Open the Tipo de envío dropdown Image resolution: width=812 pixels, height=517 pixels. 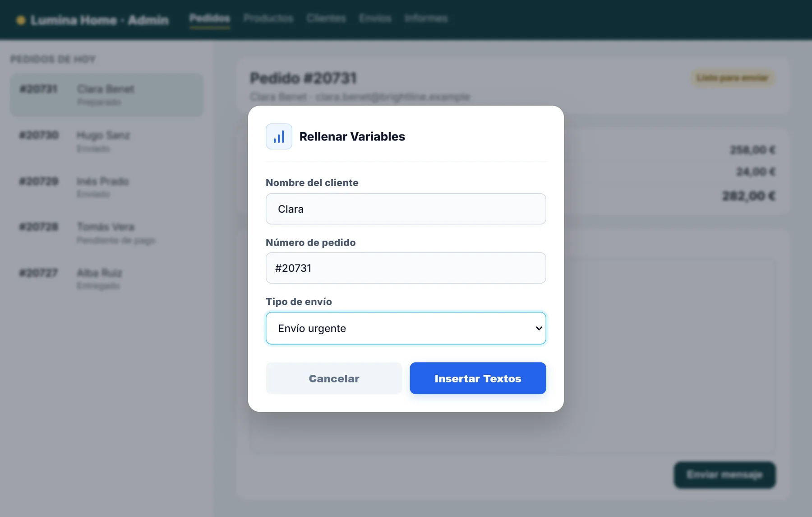pyautogui.click(x=406, y=328)
